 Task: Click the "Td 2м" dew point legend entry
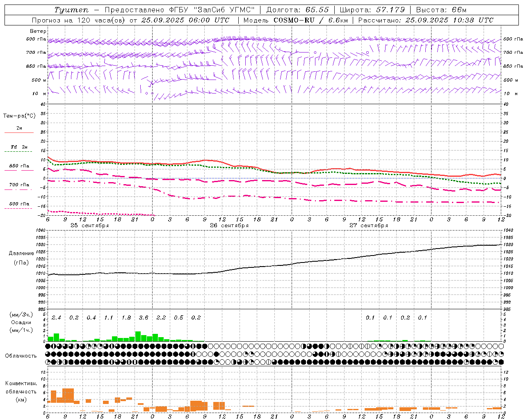click(x=19, y=147)
